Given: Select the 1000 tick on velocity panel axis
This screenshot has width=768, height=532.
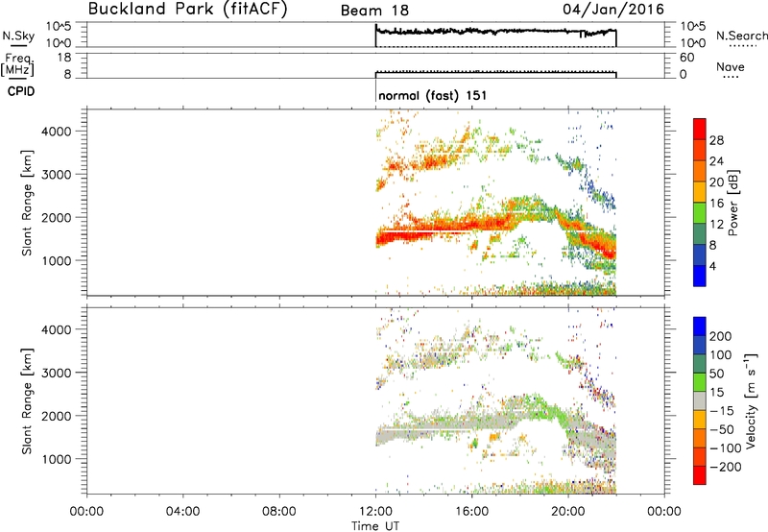Looking at the screenshot, I should 57,459.
